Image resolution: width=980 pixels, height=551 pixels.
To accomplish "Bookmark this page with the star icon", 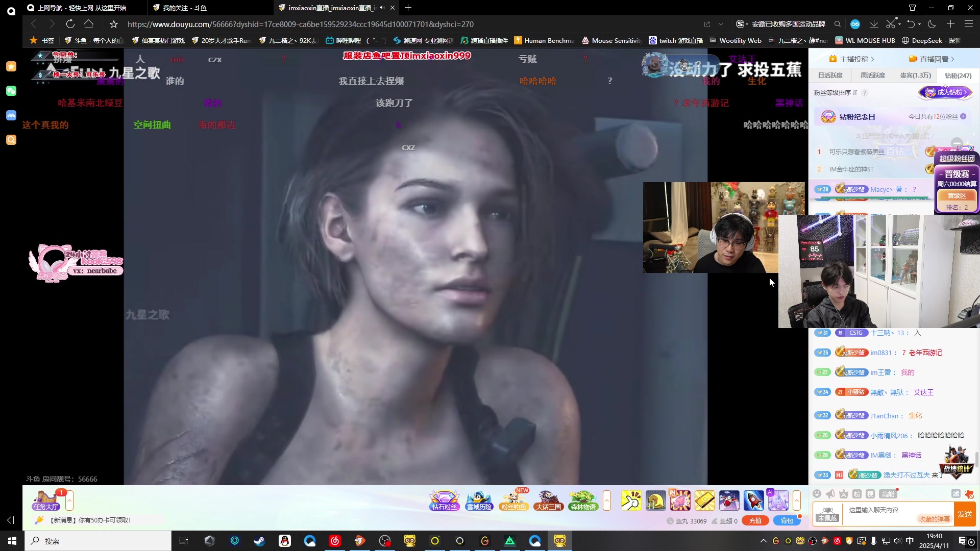I will [x=114, y=24].
